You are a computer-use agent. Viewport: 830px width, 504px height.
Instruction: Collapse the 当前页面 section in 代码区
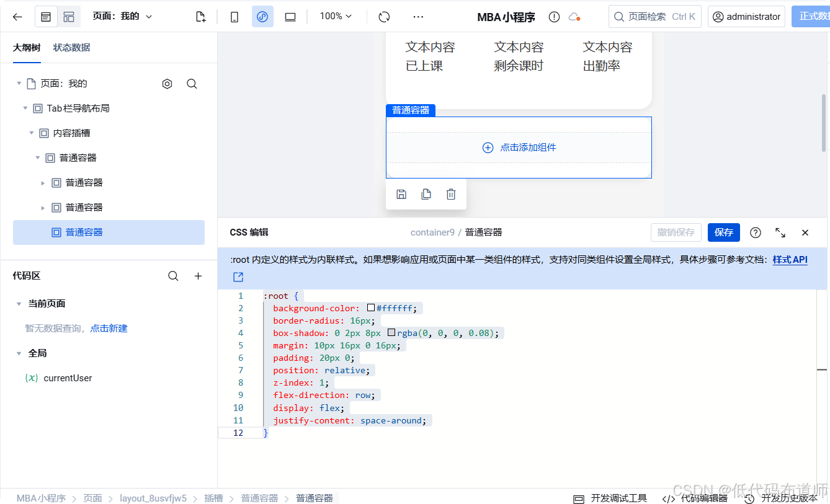(18, 303)
